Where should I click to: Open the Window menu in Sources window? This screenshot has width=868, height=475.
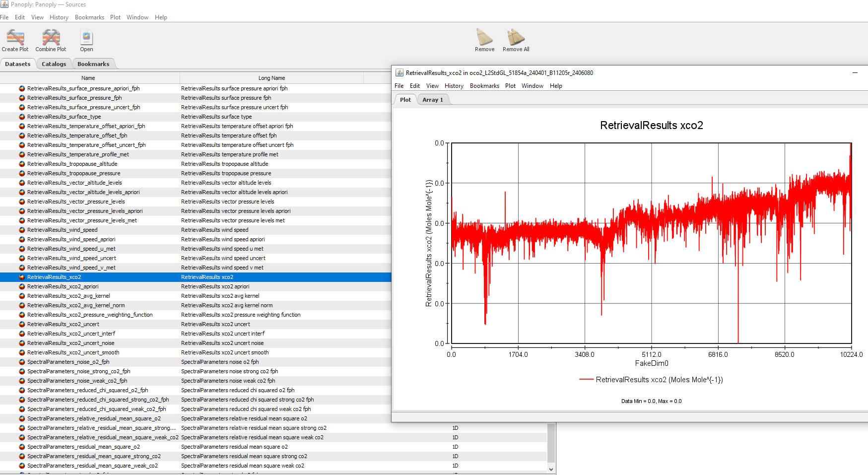137,17
